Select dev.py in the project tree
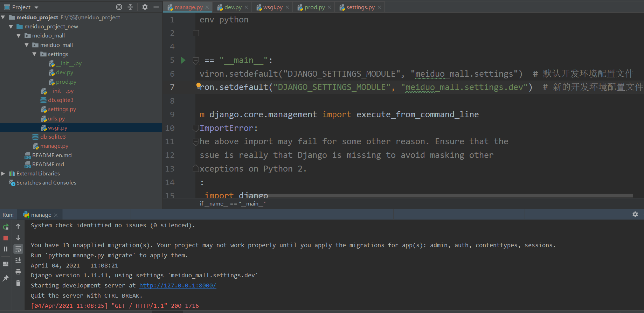 (64, 72)
